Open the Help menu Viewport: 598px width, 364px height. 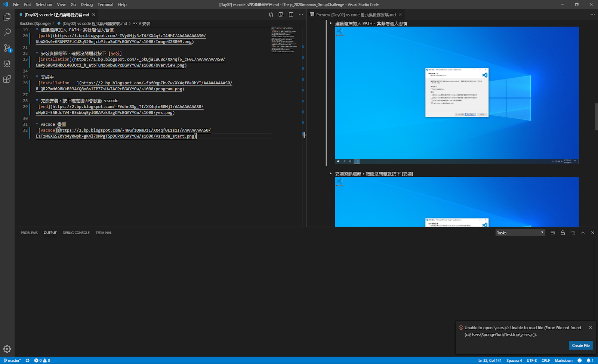[122, 4]
